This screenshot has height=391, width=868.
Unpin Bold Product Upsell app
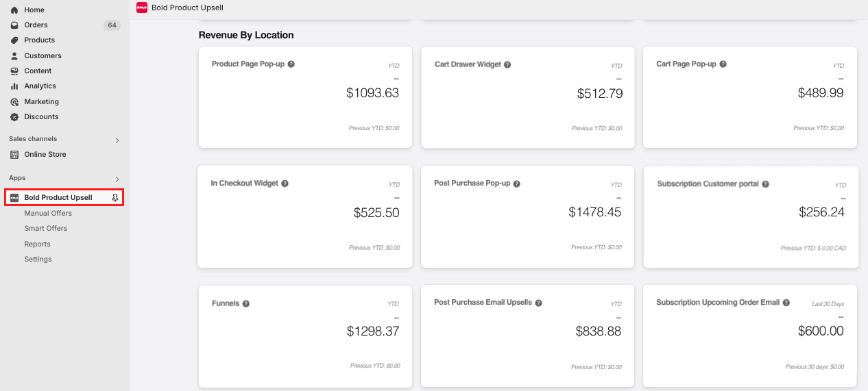click(x=115, y=198)
